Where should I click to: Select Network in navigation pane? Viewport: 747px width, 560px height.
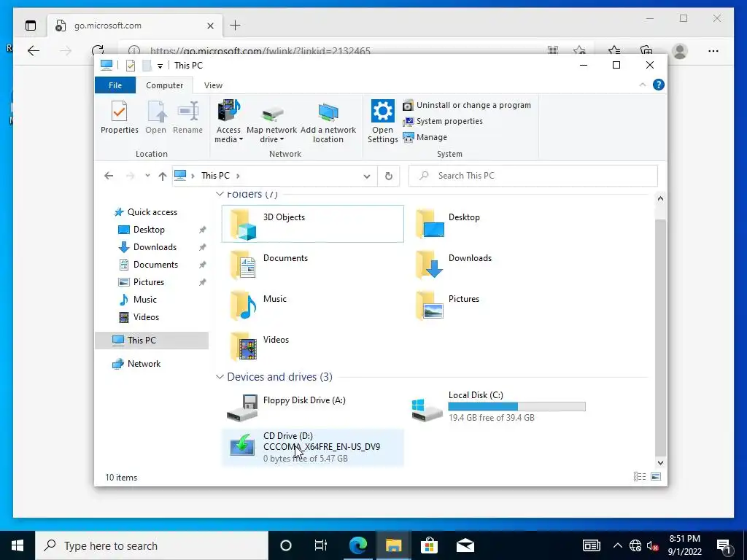coord(144,364)
